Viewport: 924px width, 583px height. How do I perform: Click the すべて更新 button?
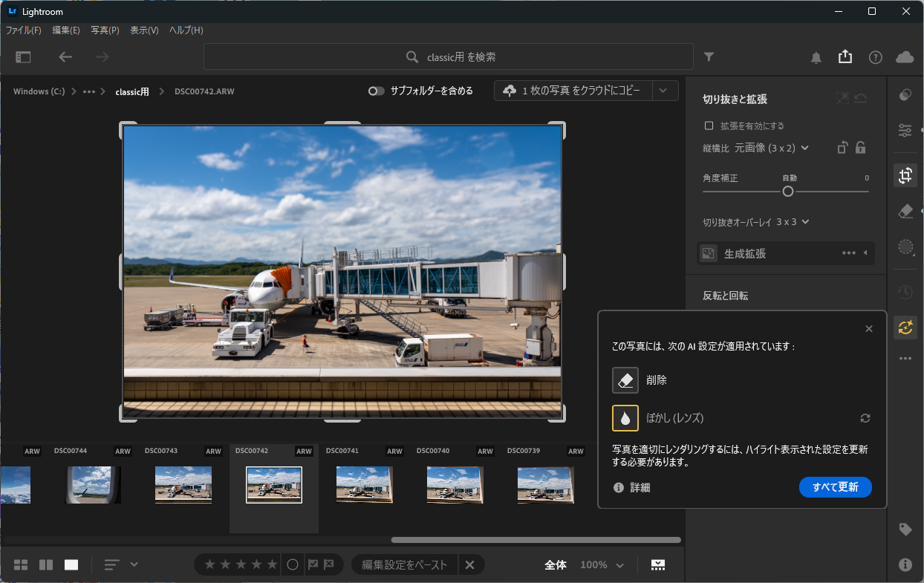pos(836,487)
